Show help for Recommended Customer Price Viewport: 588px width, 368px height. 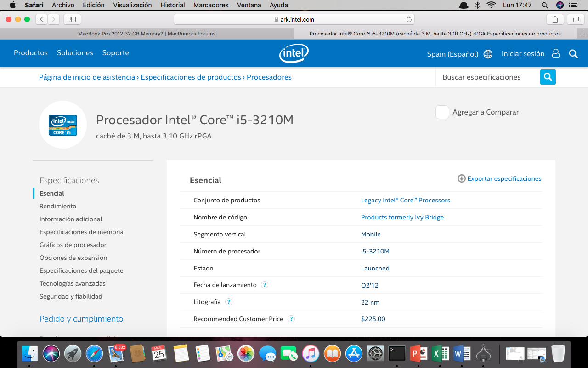(291, 319)
